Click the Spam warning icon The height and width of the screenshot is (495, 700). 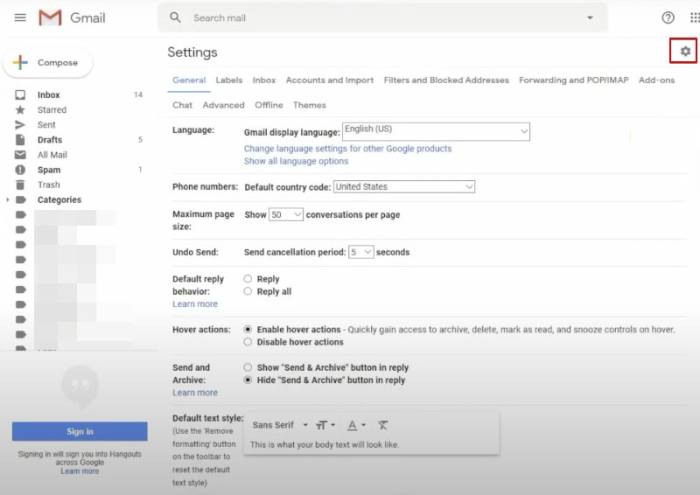point(20,170)
